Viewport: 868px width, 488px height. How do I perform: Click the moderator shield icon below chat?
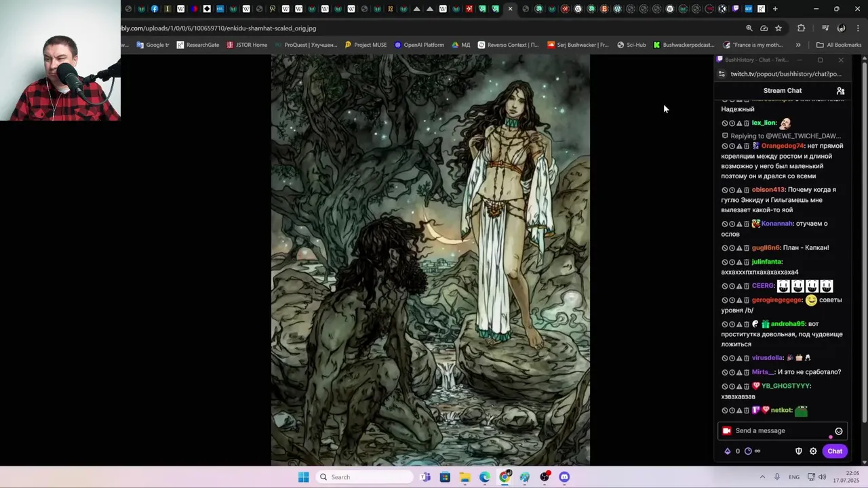(799, 451)
